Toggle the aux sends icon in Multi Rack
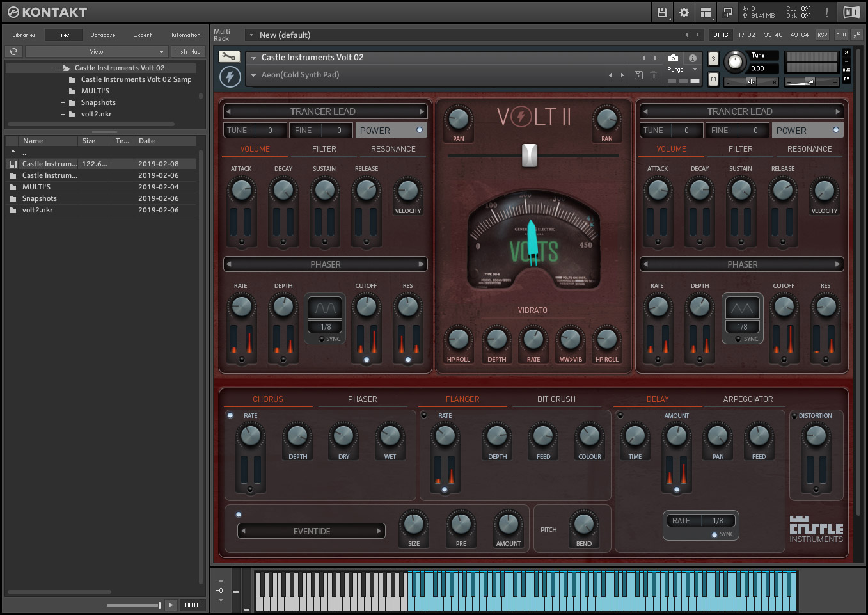 point(840,35)
